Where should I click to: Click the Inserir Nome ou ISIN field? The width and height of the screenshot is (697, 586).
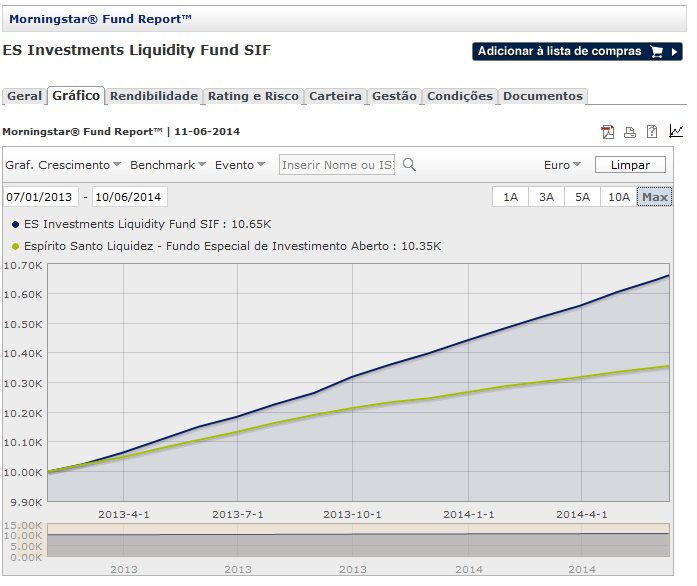pyautogui.click(x=337, y=165)
